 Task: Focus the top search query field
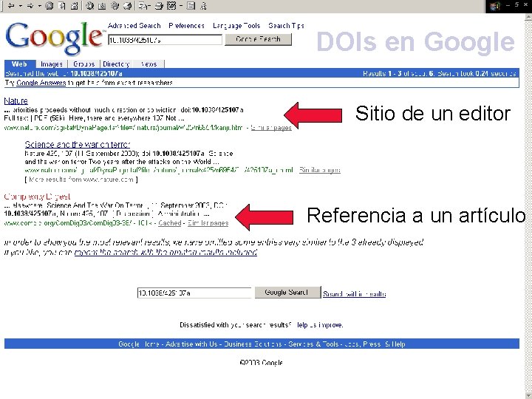click(x=165, y=40)
